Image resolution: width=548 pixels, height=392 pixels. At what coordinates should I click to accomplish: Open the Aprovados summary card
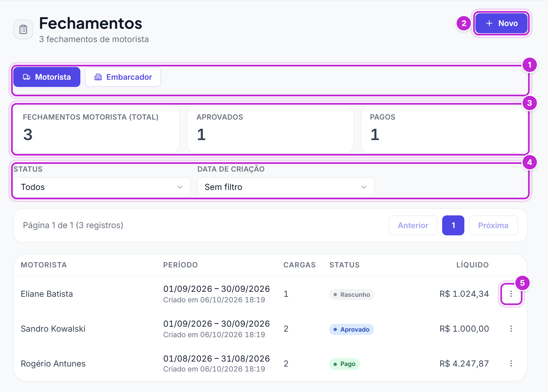point(270,129)
